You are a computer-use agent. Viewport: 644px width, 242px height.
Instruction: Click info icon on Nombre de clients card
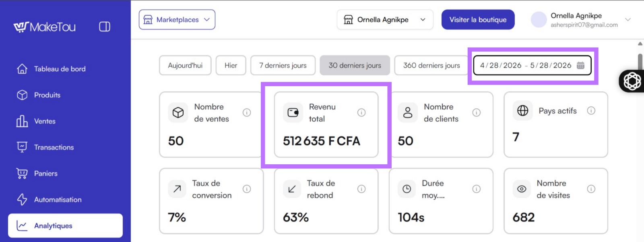click(x=476, y=113)
